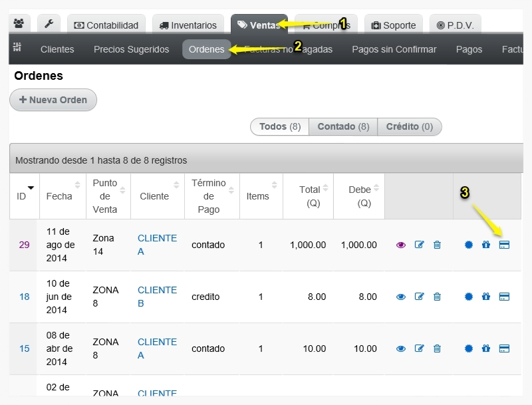
Task: View order 29 with its eye icon
Action: 401,245
